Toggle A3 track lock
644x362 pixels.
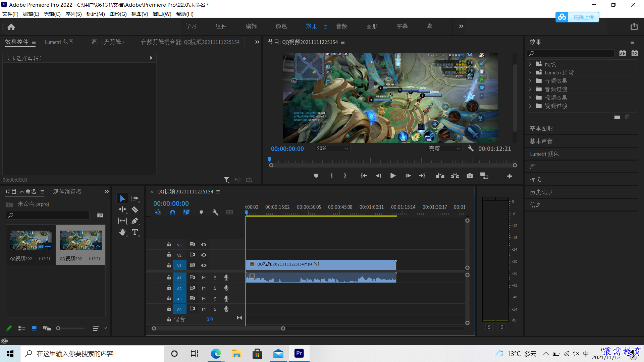coord(169,298)
